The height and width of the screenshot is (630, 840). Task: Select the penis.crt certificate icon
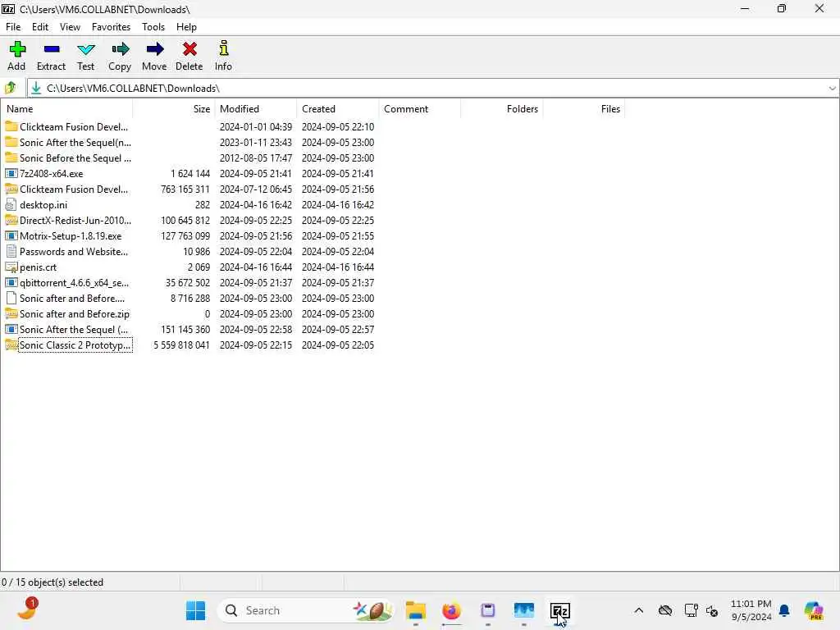[x=11, y=267]
